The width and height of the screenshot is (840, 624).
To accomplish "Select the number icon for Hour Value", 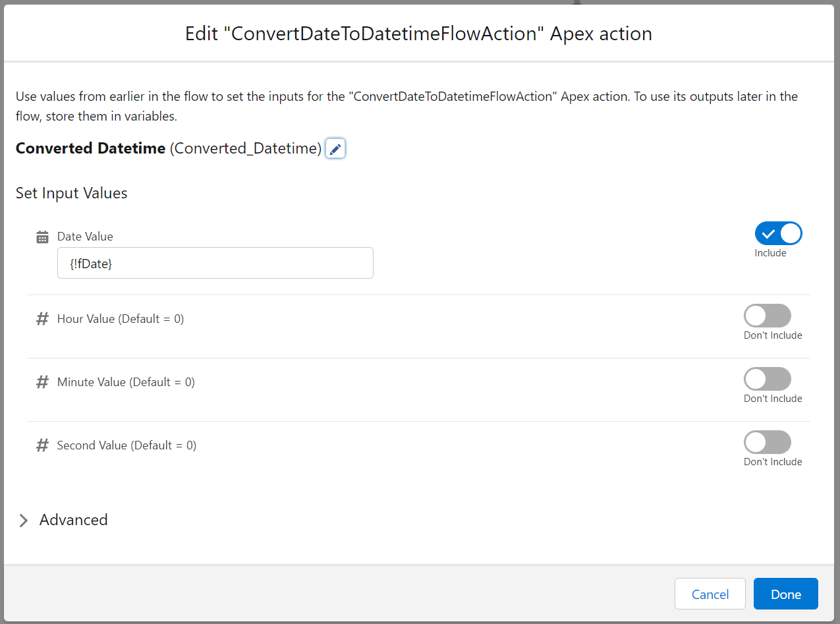I will coord(42,318).
